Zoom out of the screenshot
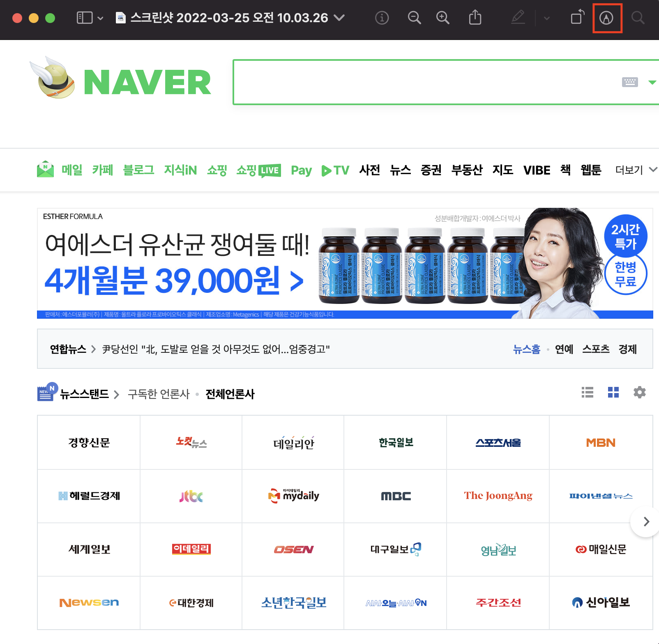659x644 pixels. coord(414,18)
